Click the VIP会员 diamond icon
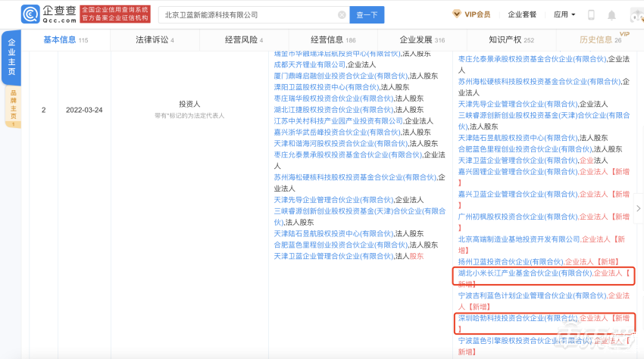This screenshot has width=644, height=359. pos(457,14)
